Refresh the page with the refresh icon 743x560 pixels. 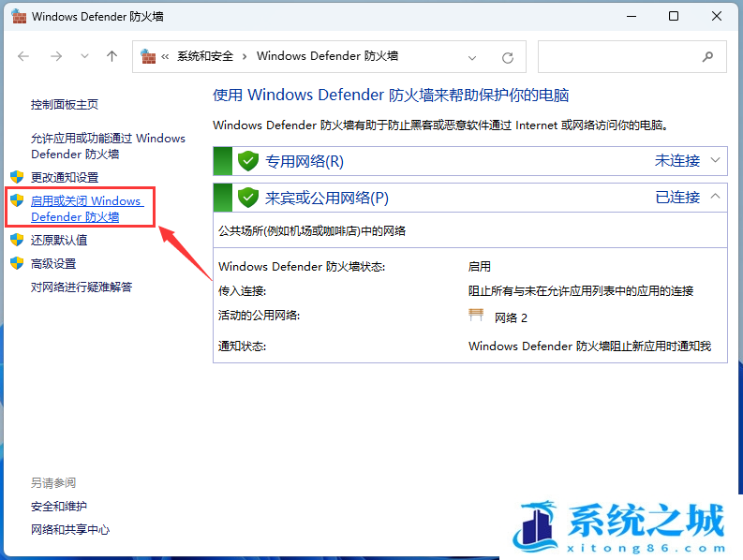[508, 58]
